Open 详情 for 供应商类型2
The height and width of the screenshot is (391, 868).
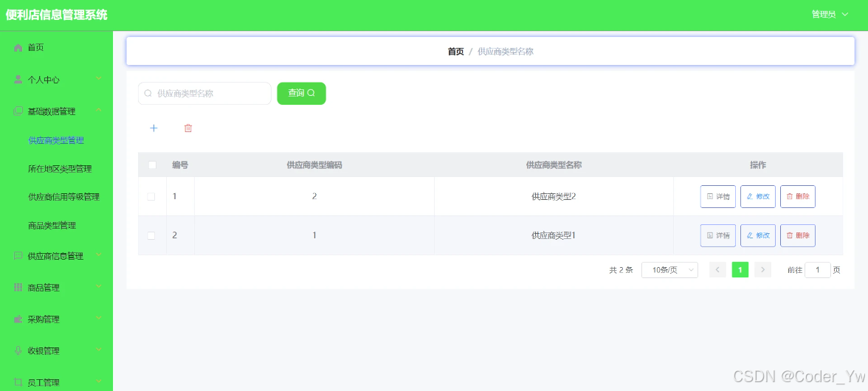click(x=718, y=196)
